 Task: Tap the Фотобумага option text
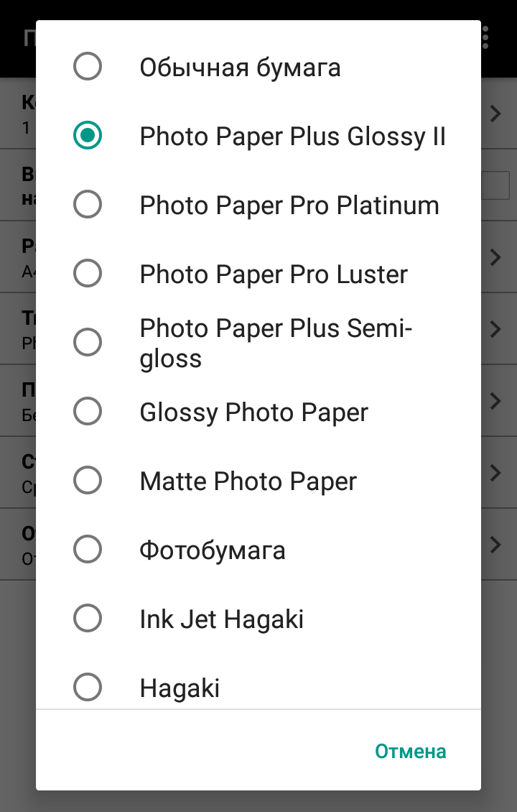(213, 550)
